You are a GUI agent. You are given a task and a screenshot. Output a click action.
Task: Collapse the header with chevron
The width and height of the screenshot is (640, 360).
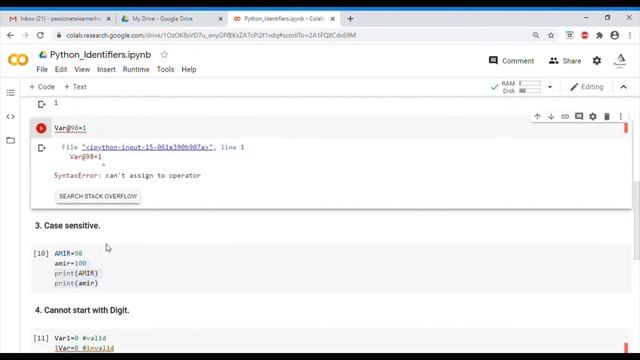[x=624, y=87]
